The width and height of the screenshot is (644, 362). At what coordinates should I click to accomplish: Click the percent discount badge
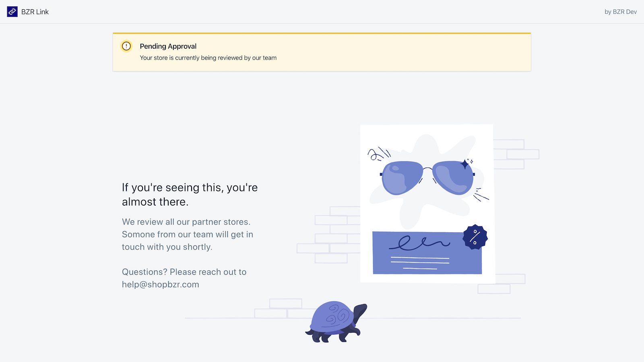coord(475,237)
